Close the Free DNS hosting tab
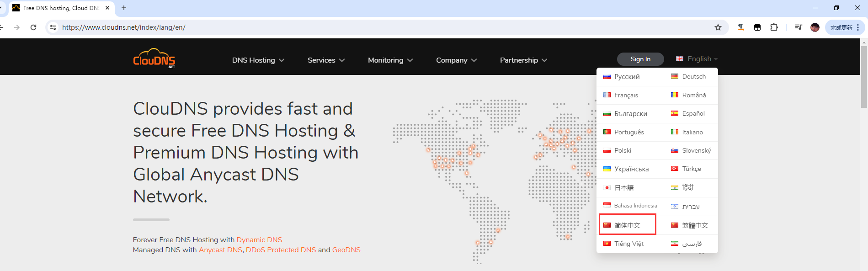 tap(107, 8)
